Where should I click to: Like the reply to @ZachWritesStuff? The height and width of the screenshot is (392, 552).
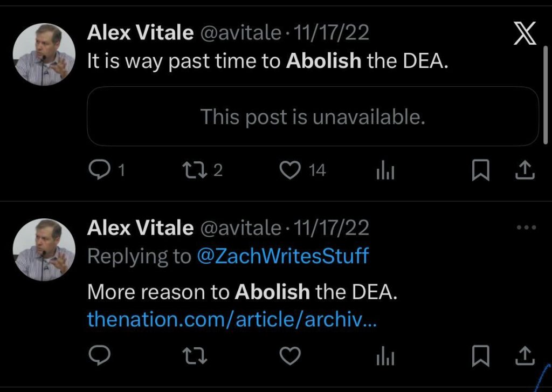point(291,356)
